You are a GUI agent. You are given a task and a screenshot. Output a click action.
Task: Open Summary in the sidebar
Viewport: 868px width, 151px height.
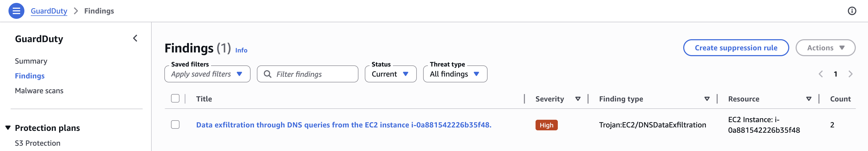pos(31,61)
